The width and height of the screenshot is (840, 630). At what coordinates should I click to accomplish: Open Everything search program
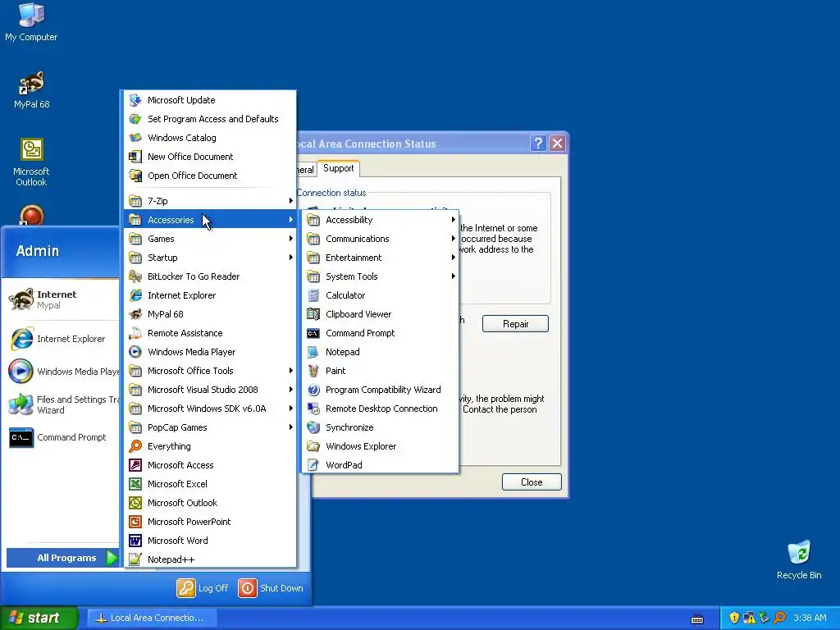tap(210, 445)
